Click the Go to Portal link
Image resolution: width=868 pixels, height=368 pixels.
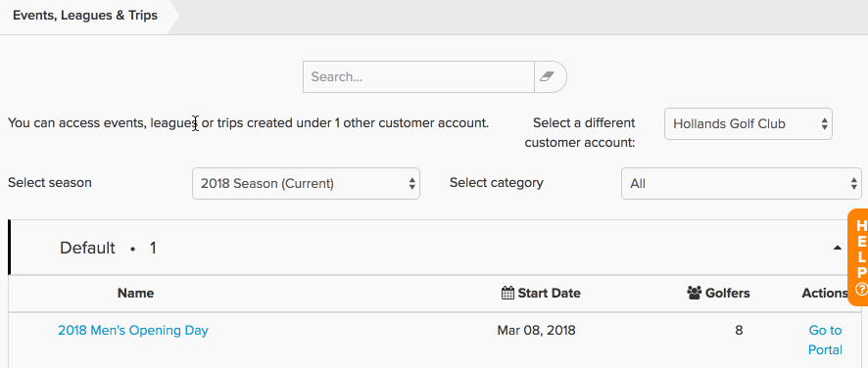tap(825, 340)
